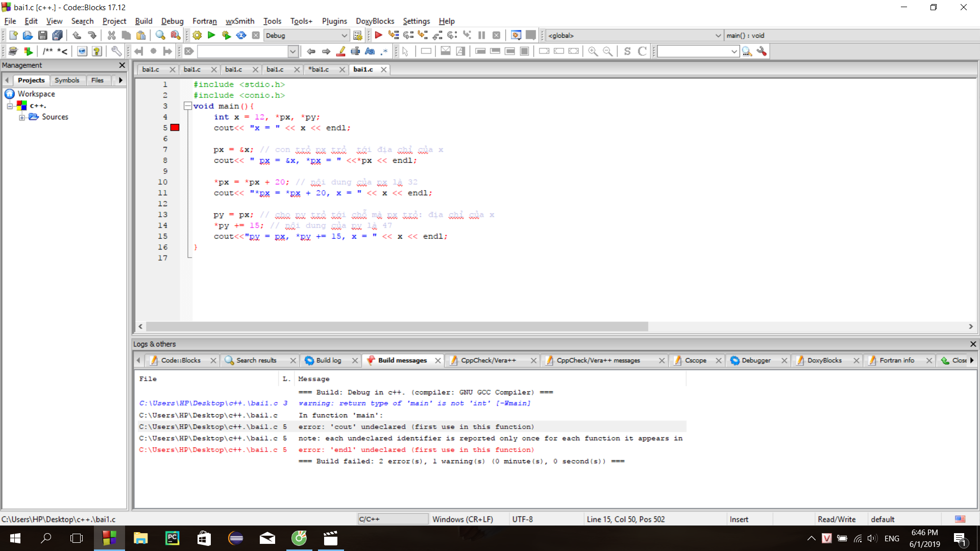
Task: Rebuild the project with blue arrows icon
Action: 241,35
